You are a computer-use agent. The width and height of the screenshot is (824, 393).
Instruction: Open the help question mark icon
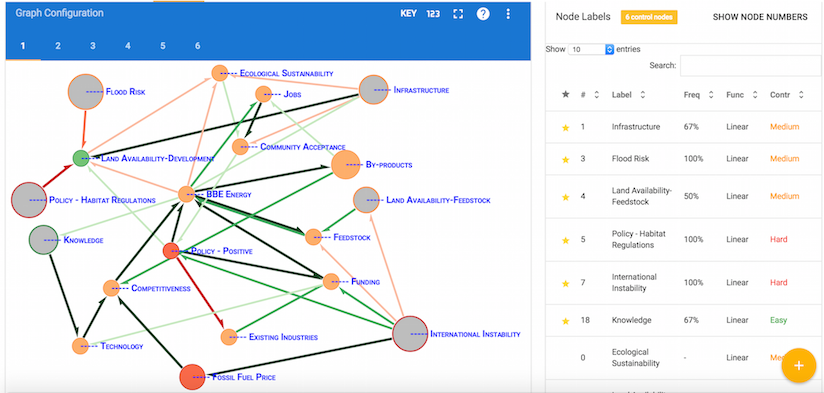point(483,14)
